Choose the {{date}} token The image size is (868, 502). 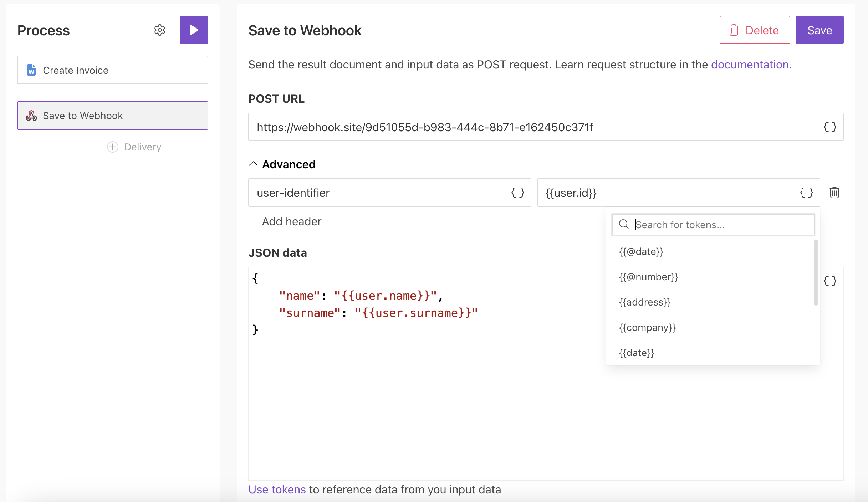[x=637, y=353]
